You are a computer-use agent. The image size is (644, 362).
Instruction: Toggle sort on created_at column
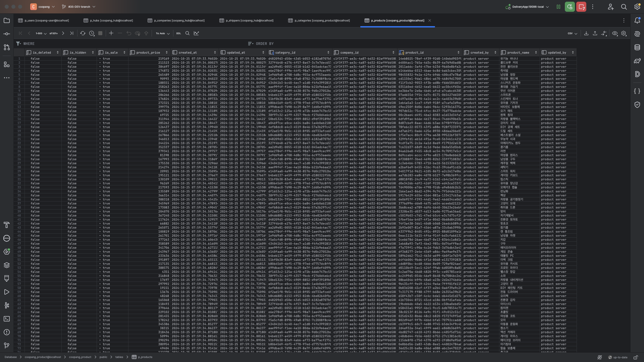click(x=215, y=53)
